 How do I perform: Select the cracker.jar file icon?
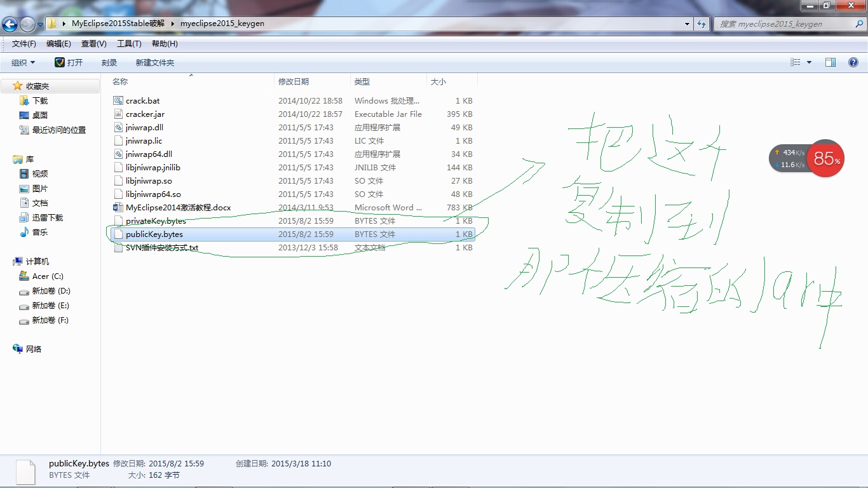[118, 114]
